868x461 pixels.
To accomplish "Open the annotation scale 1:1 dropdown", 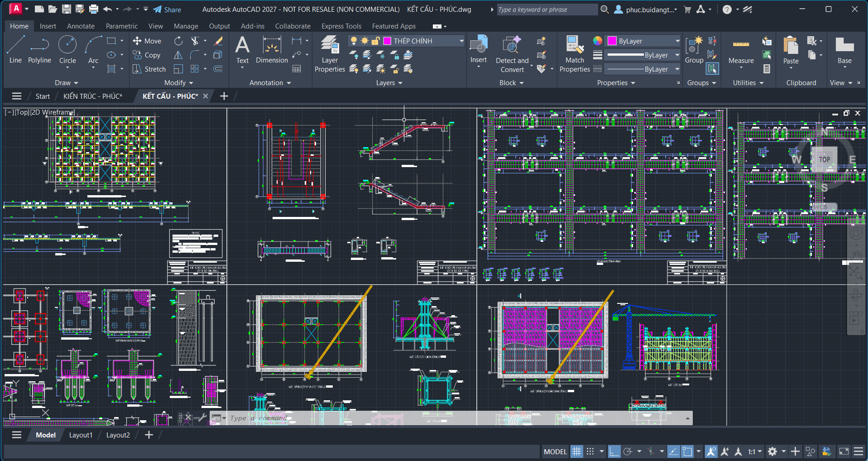I will click(x=754, y=451).
